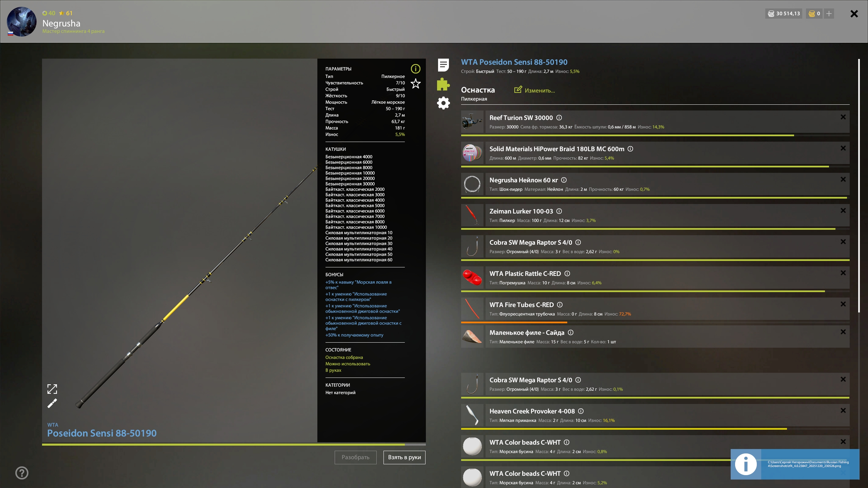The width and height of the screenshot is (868, 488).
Task: Click the green info icon beside Параметры
Action: [x=415, y=69]
